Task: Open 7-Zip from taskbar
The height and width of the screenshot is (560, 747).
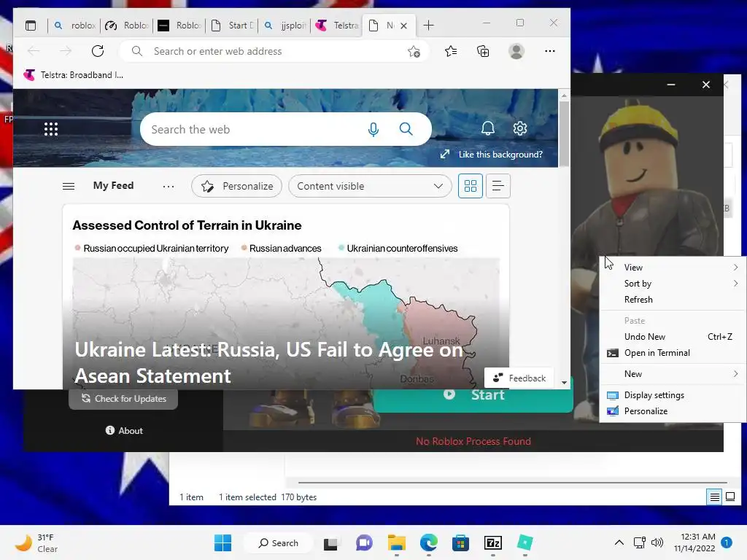Action: click(x=492, y=542)
